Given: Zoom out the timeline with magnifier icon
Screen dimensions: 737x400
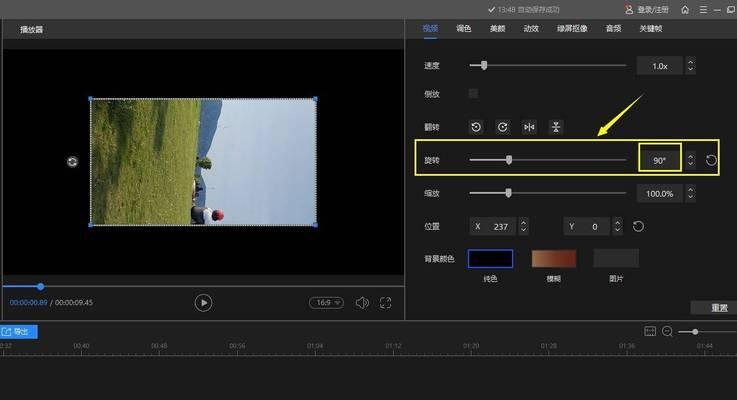Looking at the screenshot, I should coord(667,331).
